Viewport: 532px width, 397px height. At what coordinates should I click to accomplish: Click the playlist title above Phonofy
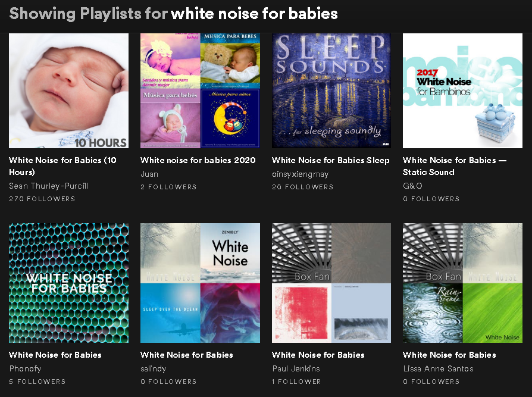(x=55, y=355)
